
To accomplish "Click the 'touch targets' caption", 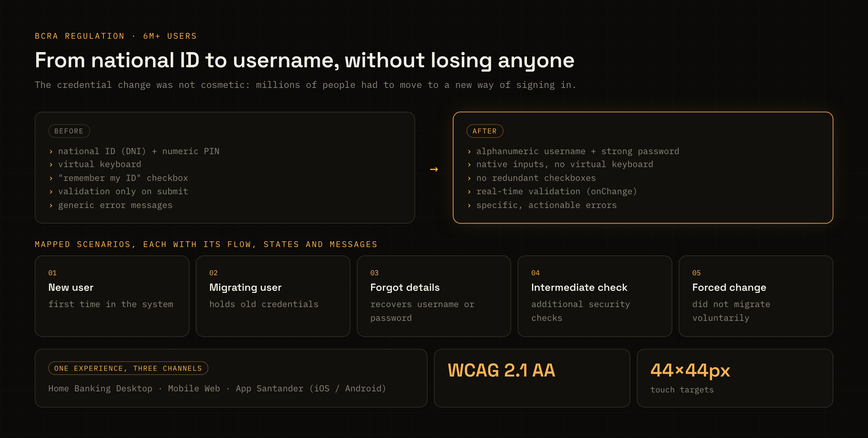I will (x=682, y=390).
